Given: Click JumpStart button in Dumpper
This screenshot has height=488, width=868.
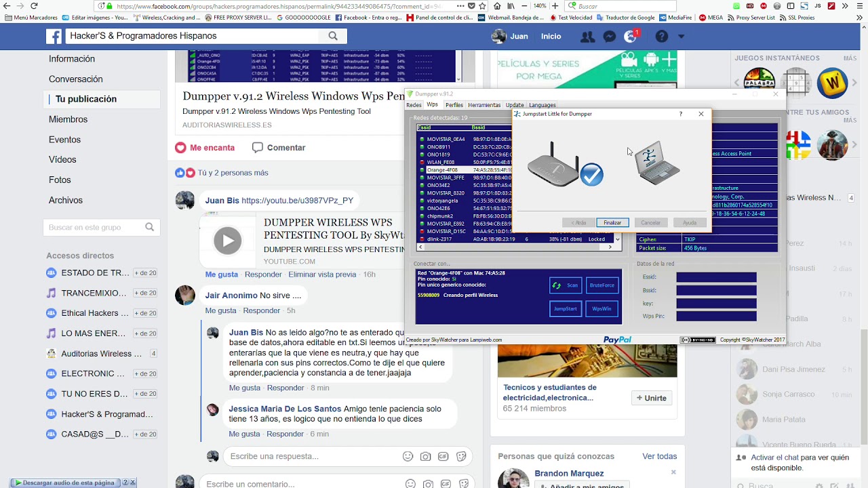Looking at the screenshot, I should [566, 308].
